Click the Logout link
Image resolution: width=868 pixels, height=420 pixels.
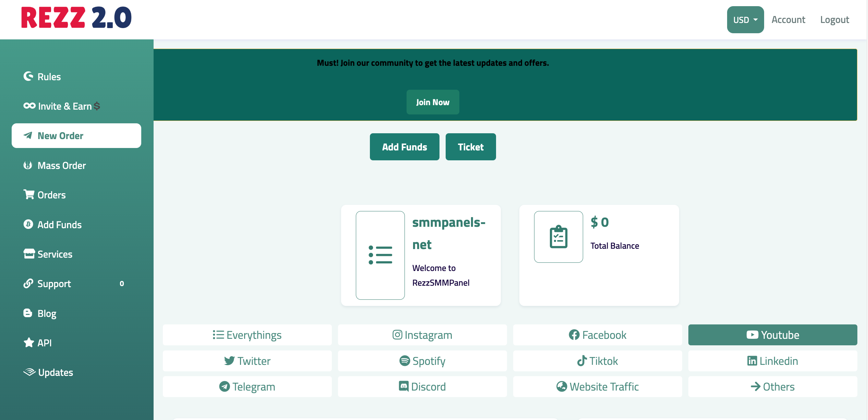click(834, 20)
